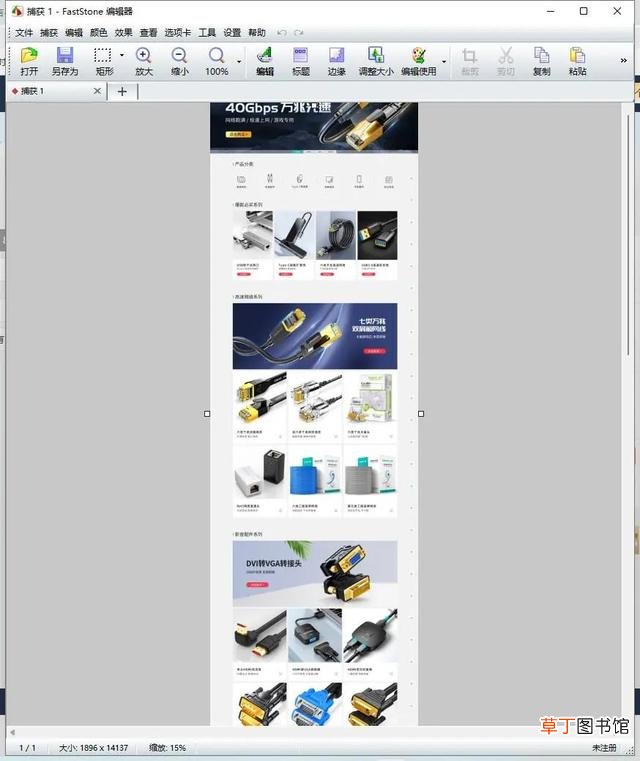Open the 编辑 (Draw/Edit) tool in the toolbar
Screen dimensions: 640x761
click(265, 61)
